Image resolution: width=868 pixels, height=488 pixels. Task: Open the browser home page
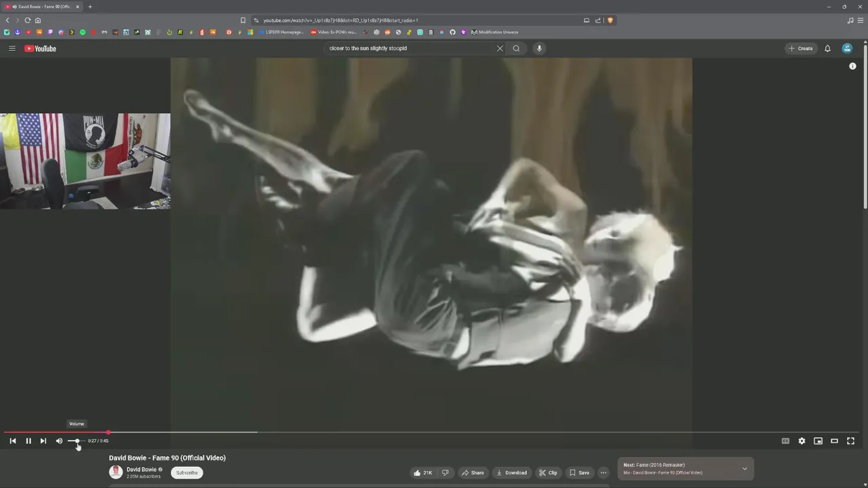(x=38, y=20)
